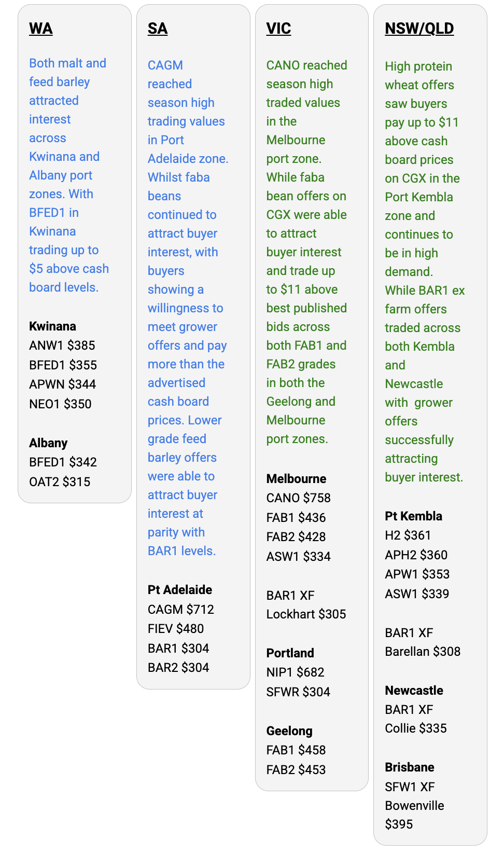Screen dimensions: 504x854
Task: Click the Pt Adelaide subheading
Action: [x=179, y=590]
